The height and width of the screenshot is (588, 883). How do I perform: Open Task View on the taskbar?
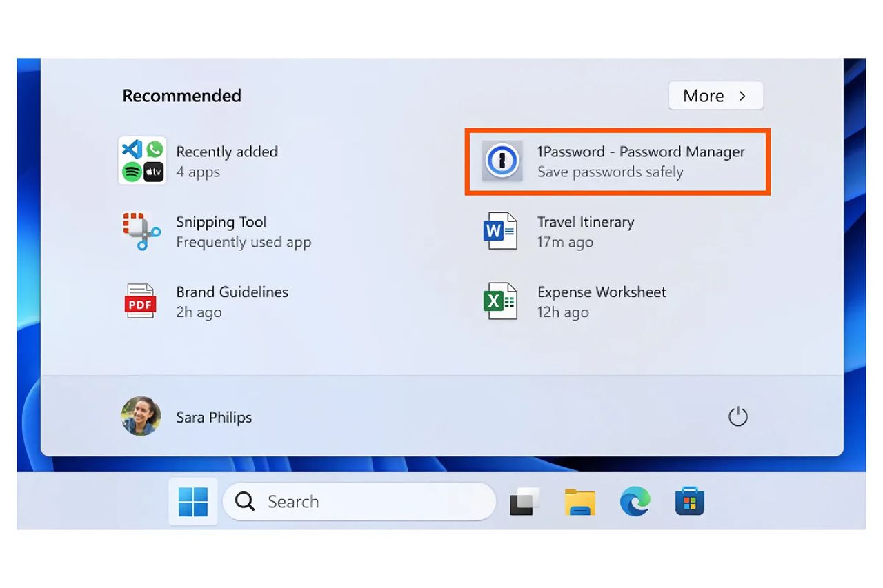point(524,501)
